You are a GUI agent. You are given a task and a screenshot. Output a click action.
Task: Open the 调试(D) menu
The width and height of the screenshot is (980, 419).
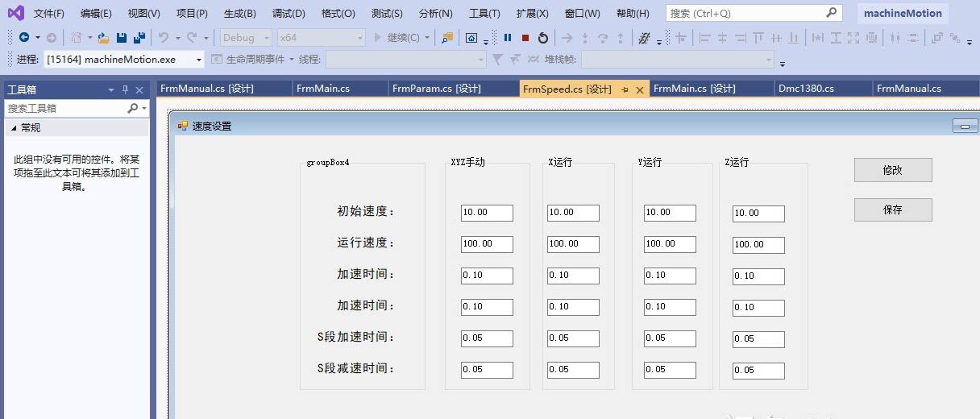(289, 14)
